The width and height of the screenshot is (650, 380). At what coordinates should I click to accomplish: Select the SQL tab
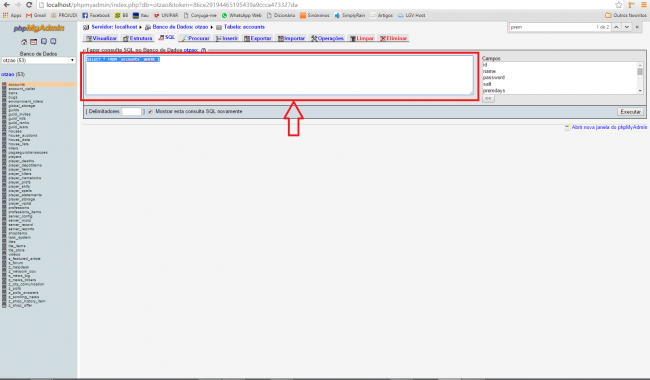tap(167, 38)
